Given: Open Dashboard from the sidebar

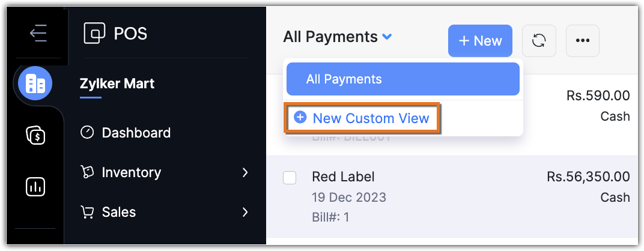Looking at the screenshot, I should click(x=136, y=133).
